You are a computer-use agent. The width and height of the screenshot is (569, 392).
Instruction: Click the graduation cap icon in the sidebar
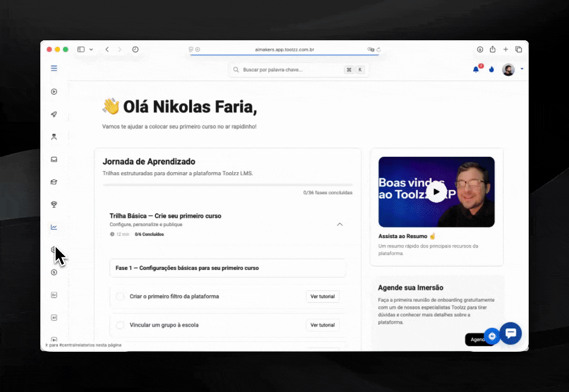pos(54,182)
